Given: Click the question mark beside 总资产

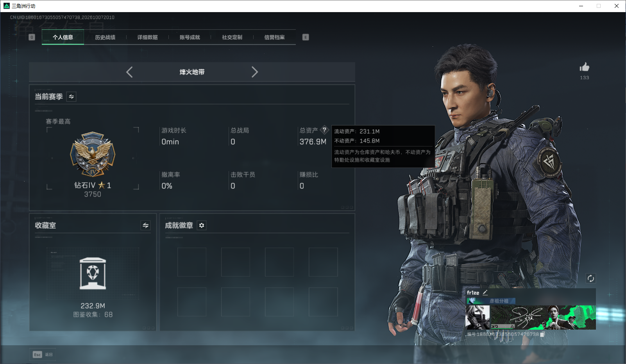Looking at the screenshot, I should click(x=324, y=130).
